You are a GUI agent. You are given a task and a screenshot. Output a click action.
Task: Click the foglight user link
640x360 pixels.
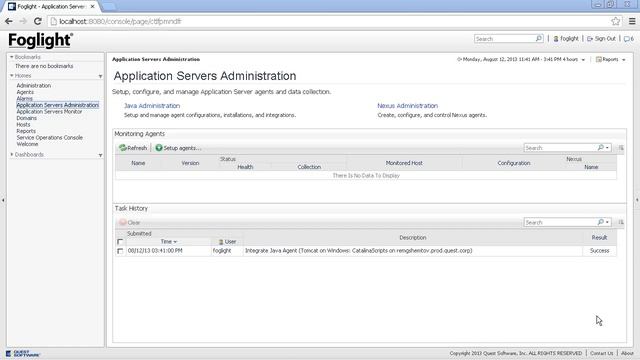click(566, 39)
